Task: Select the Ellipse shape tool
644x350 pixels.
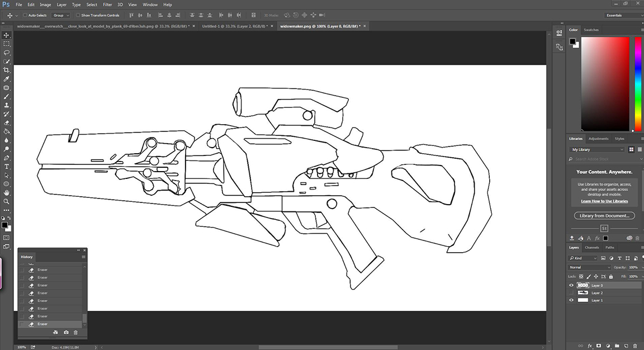Action: pyautogui.click(x=7, y=184)
